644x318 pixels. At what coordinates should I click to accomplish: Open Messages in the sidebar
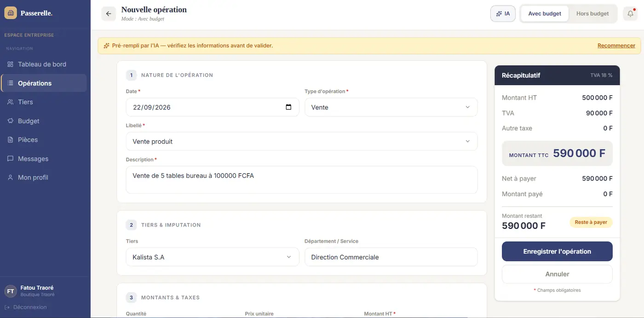pos(44,159)
